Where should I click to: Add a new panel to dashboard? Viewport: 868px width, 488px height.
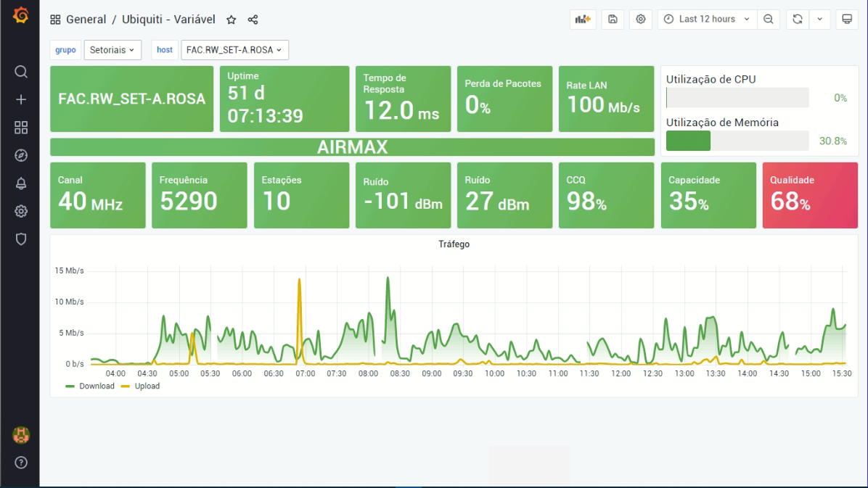pyautogui.click(x=583, y=20)
